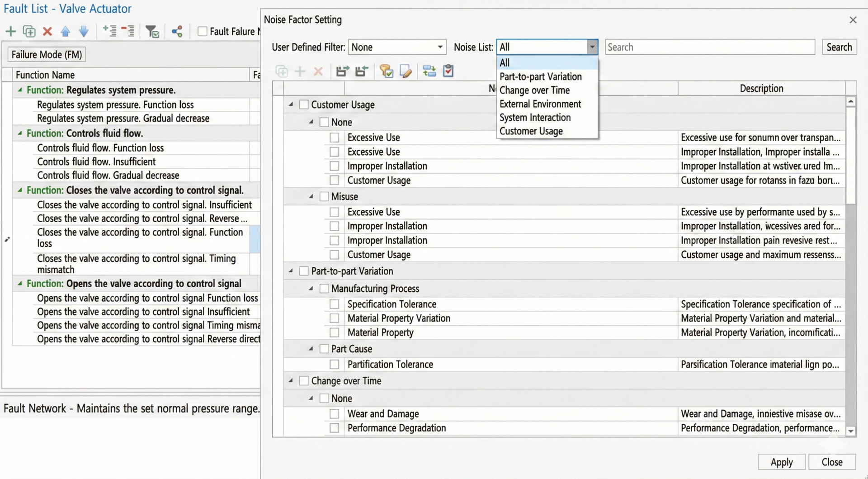Select External Environment from Noise List

click(540, 104)
